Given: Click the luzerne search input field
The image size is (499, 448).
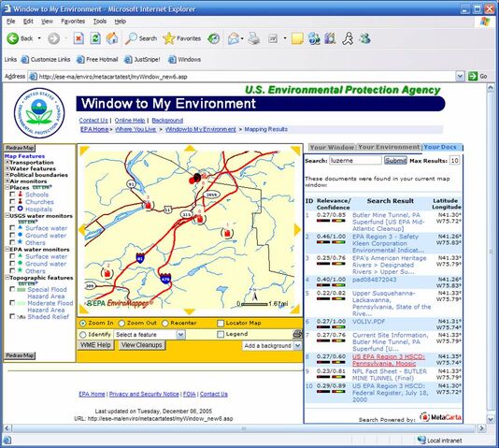Looking at the screenshot, I should (x=355, y=160).
